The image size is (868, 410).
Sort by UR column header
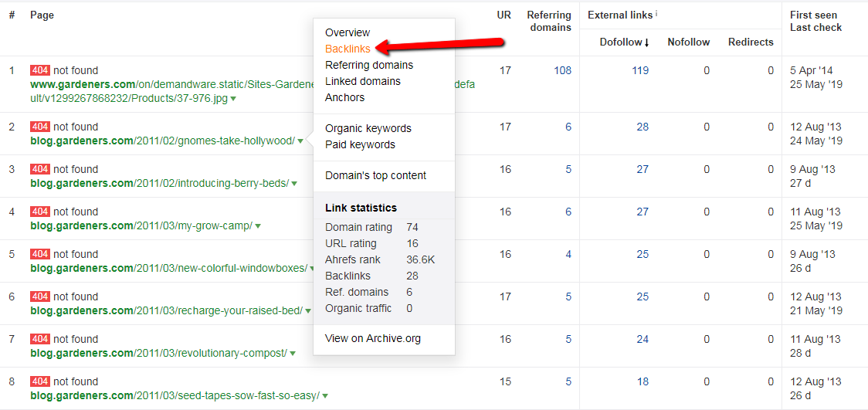coord(504,15)
